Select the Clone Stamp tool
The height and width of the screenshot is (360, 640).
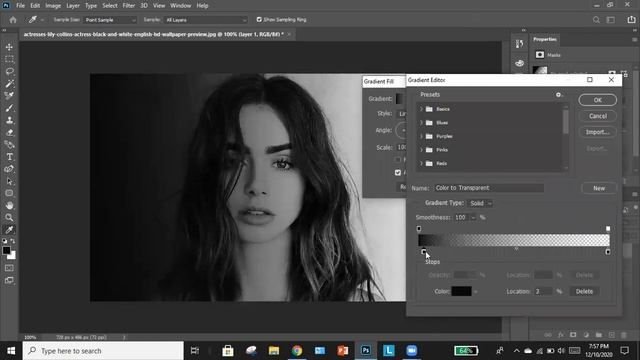pyautogui.click(x=9, y=120)
